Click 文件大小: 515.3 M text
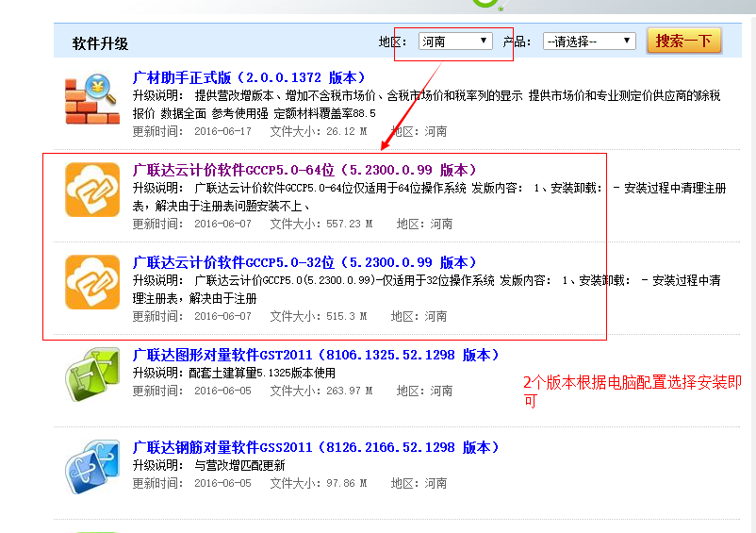This screenshot has height=533, width=756. click(x=319, y=316)
